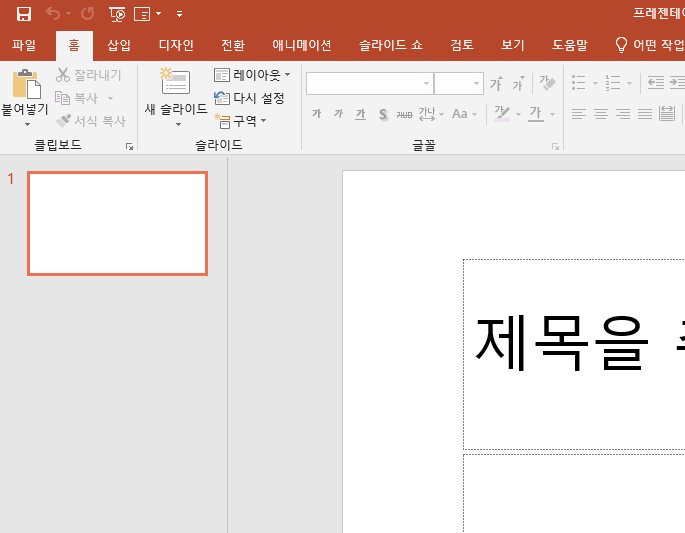The width and height of the screenshot is (685, 533).
Task: Toggle text shadow S
Action: pos(383,114)
